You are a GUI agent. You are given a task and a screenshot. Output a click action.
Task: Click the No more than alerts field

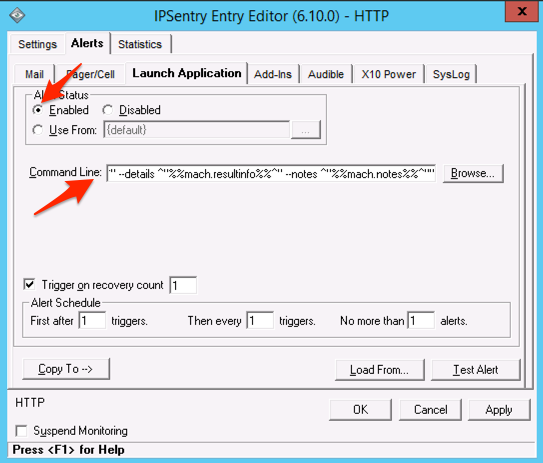[x=421, y=320]
